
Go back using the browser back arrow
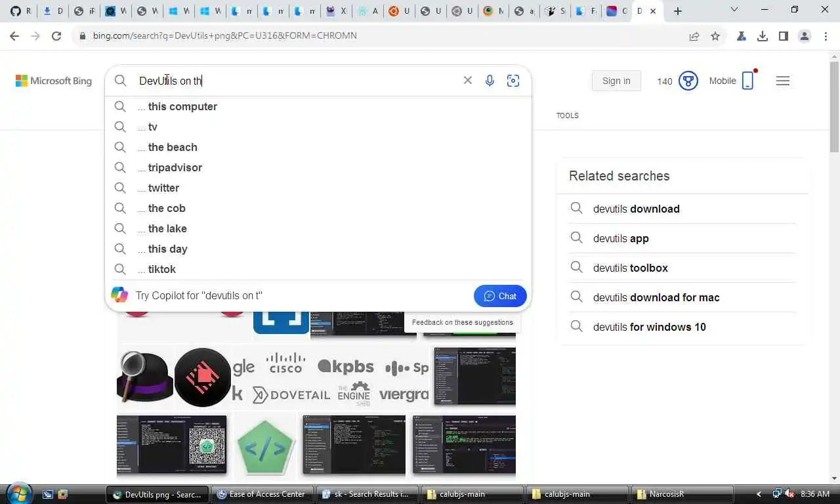click(x=14, y=36)
